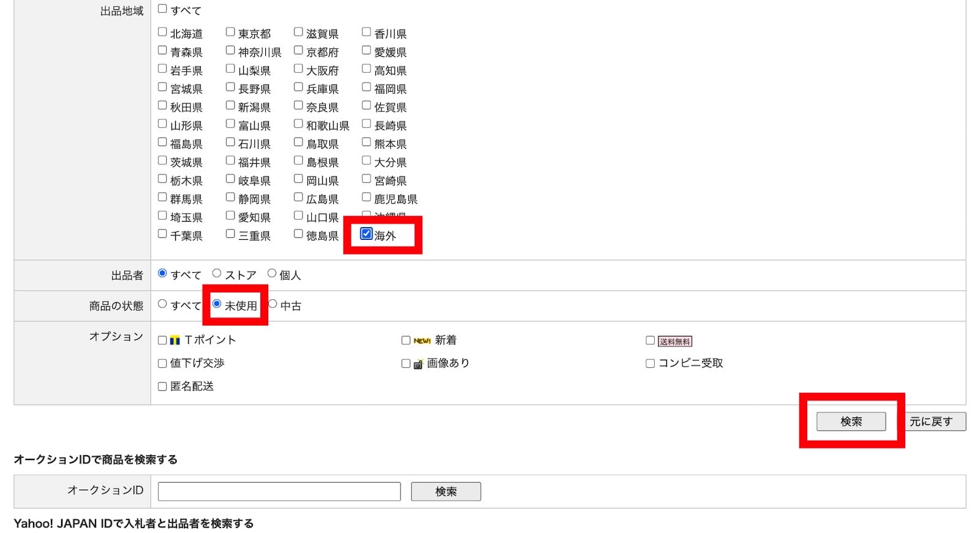Select 中古 for 商品の状態
The width and height of the screenshot is (980, 533).
(x=273, y=304)
